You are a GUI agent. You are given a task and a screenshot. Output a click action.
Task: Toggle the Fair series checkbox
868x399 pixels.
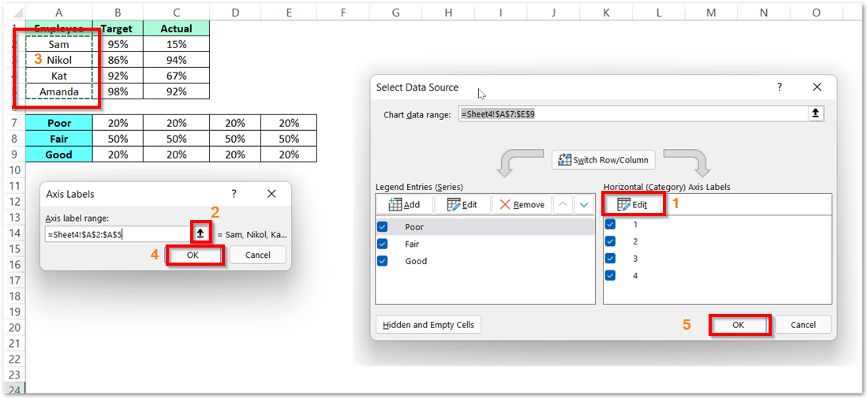383,244
